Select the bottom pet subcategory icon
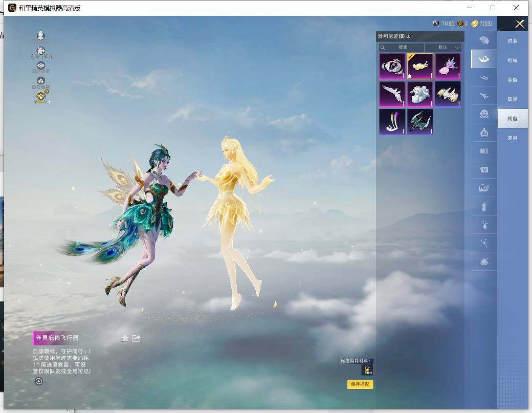Image resolution: width=532 pixels, height=413 pixels. pyautogui.click(x=484, y=262)
